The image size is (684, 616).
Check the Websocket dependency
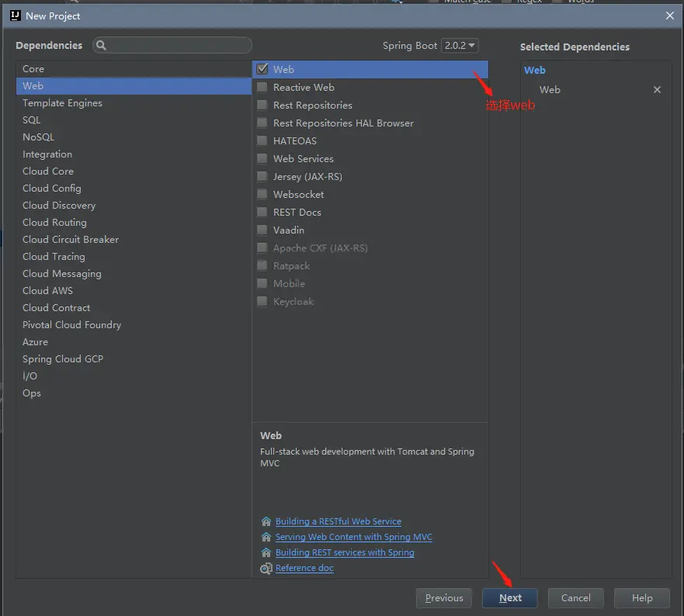tap(262, 194)
